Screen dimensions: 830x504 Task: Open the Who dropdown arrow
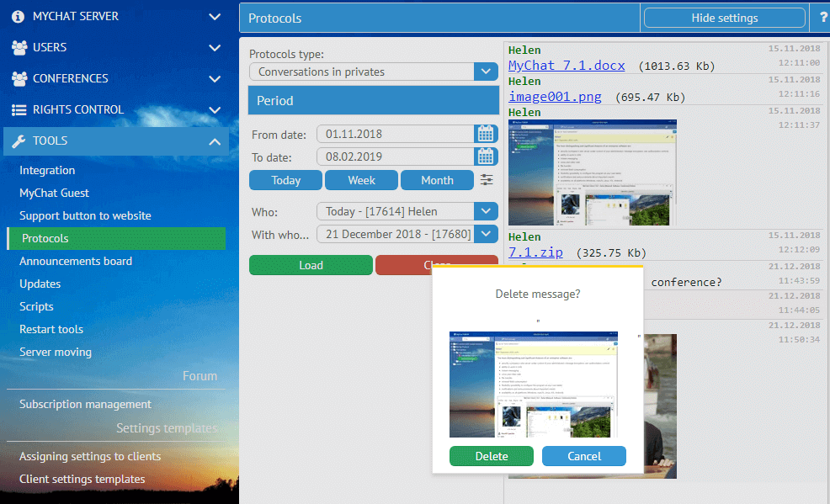click(x=486, y=211)
